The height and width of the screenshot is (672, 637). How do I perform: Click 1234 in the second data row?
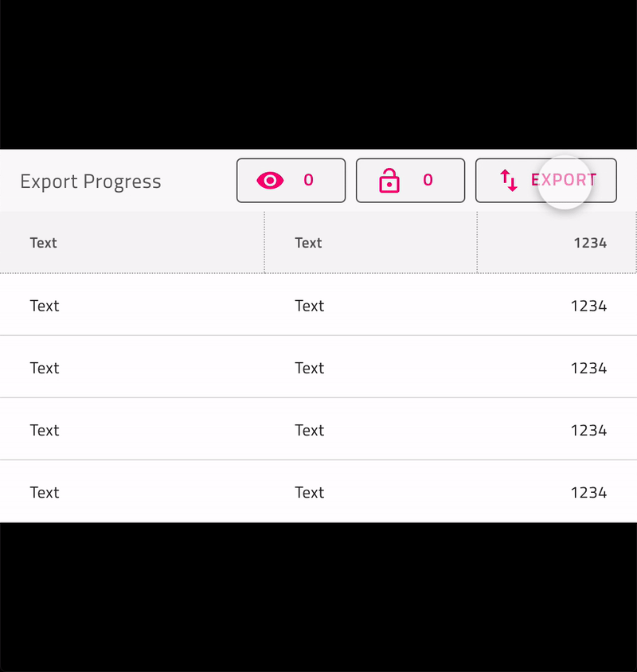(x=588, y=368)
